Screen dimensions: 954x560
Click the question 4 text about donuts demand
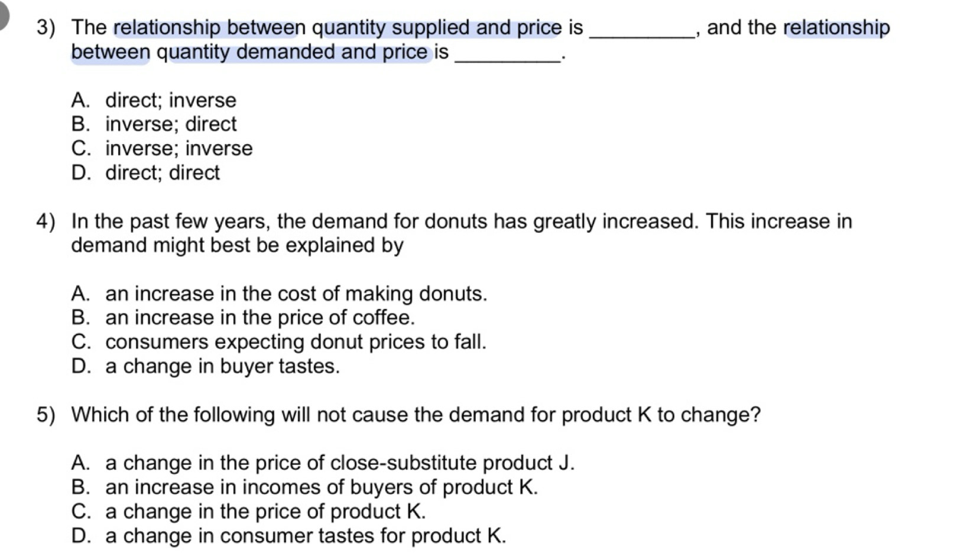pos(461,222)
